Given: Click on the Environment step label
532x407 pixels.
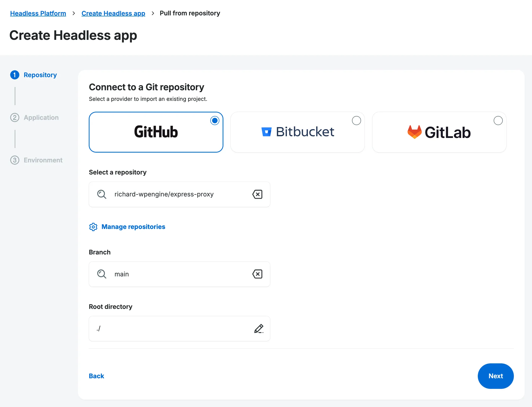Looking at the screenshot, I should pyautogui.click(x=42, y=160).
